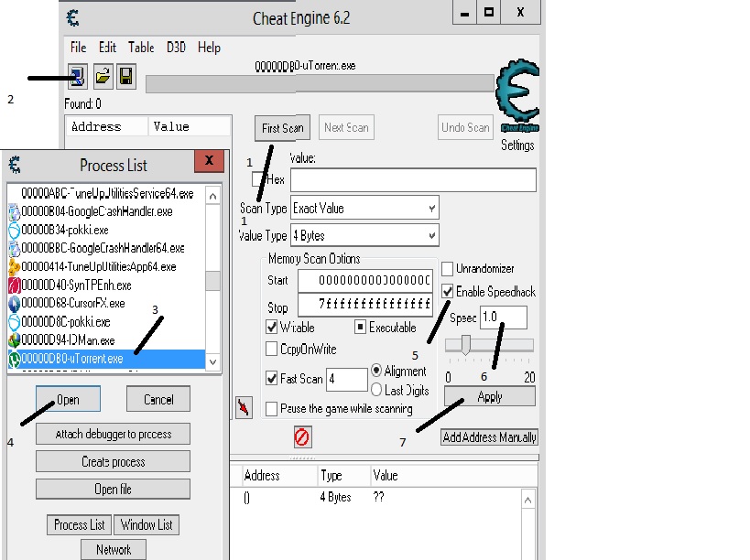Click the speedhack speed slider handle
Viewport: 750px width, 560px height.
click(465, 344)
